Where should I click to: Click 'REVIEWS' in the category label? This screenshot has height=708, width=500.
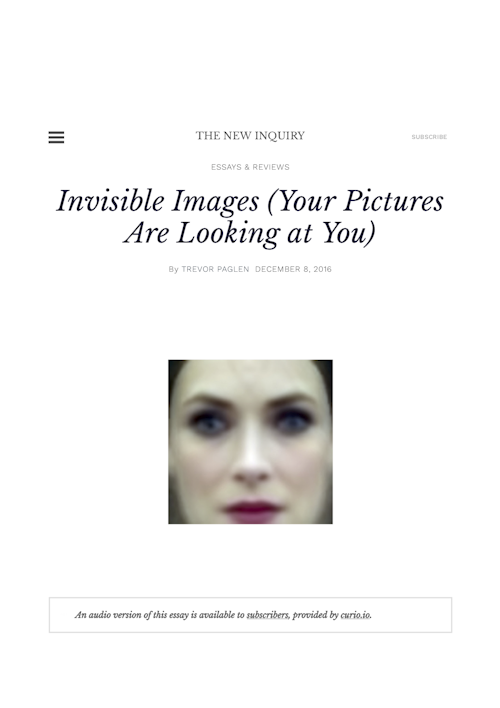[x=271, y=167]
